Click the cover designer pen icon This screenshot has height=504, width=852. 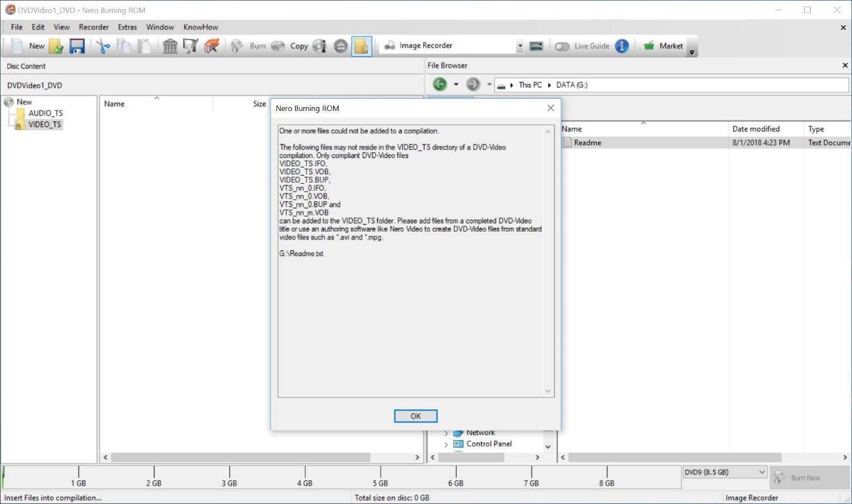click(x=191, y=46)
